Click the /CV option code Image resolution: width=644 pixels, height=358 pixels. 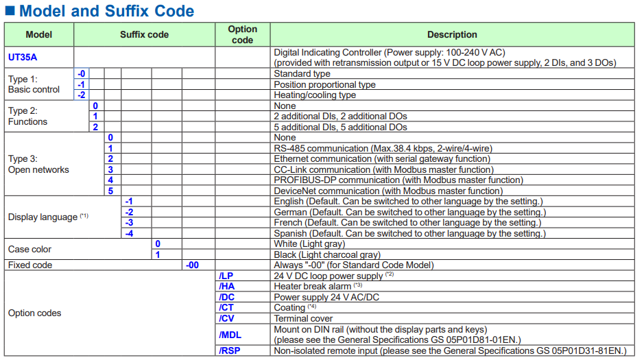pyautogui.click(x=226, y=319)
